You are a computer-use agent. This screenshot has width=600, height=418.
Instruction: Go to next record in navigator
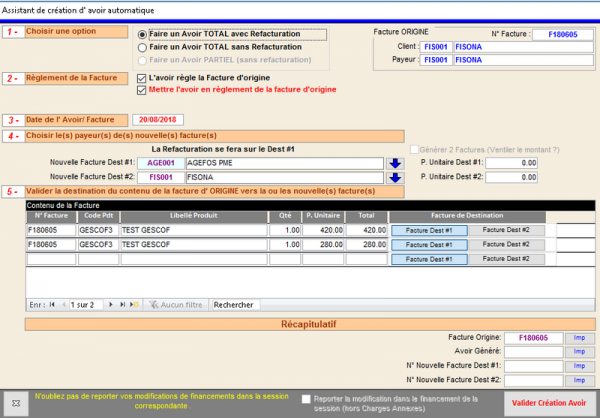(111, 303)
